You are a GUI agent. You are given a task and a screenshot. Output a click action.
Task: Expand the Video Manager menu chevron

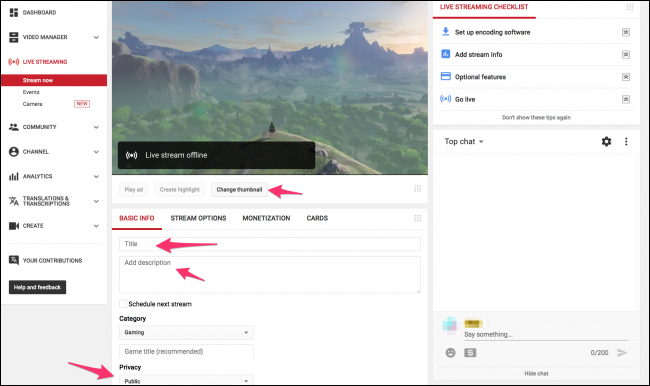tap(96, 37)
